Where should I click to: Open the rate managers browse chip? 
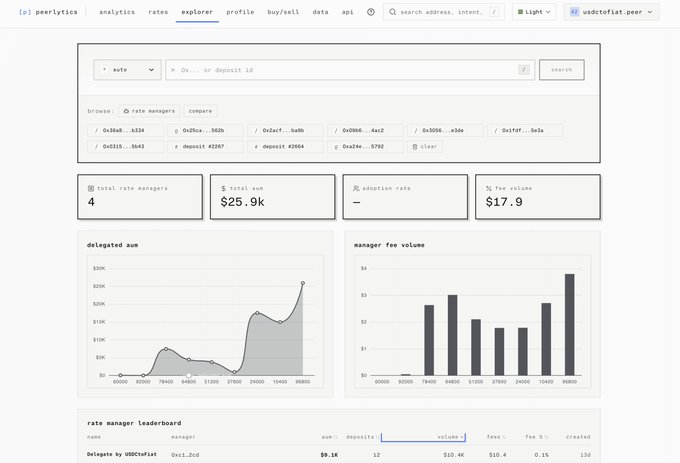(x=148, y=111)
